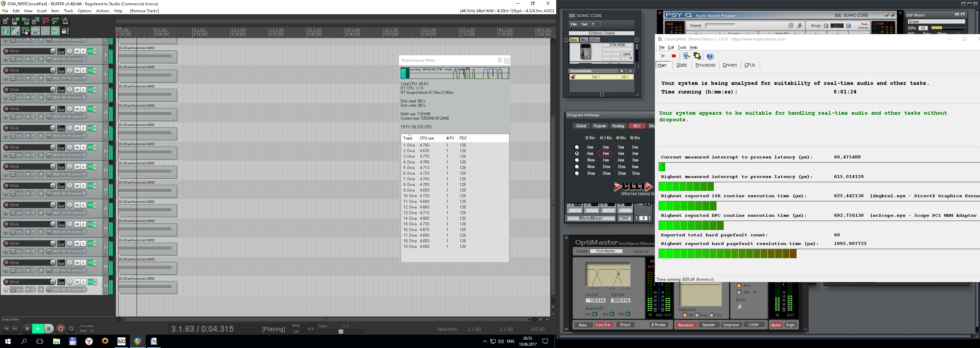The width and height of the screenshot is (980, 348).
Task: Select the 4ms/3ms ULLI latency radio button
Action: pyautogui.click(x=577, y=147)
